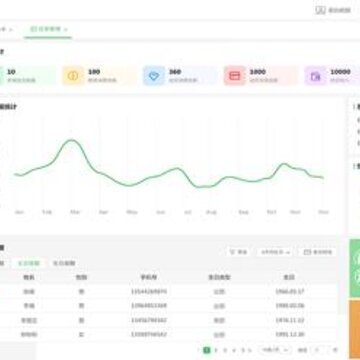
Task: Go to pagination page 4
Action: [x=234, y=350]
